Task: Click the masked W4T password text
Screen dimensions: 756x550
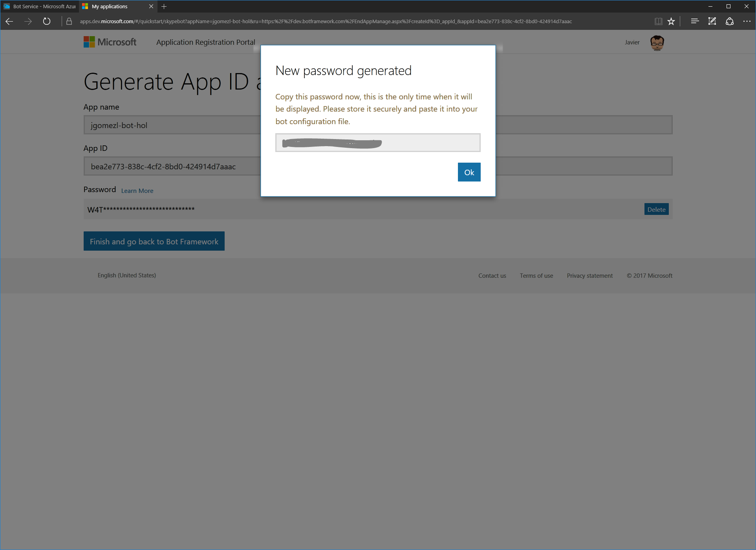Action: (x=141, y=209)
